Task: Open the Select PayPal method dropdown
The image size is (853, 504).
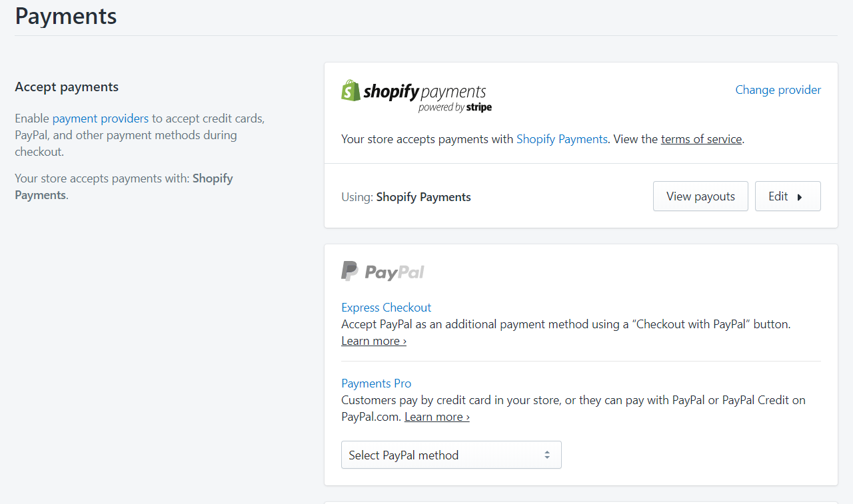Action: click(x=451, y=455)
